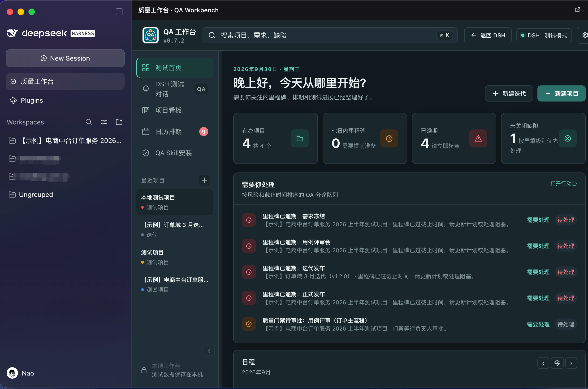Click the lock icon beside 本地工作台
Image resolution: width=588 pixels, height=389 pixels.
(144, 370)
